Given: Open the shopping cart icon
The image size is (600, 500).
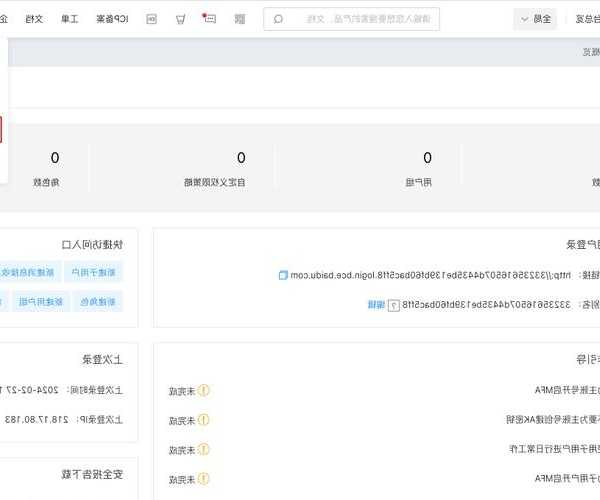Looking at the screenshot, I should (x=180, y=19).
